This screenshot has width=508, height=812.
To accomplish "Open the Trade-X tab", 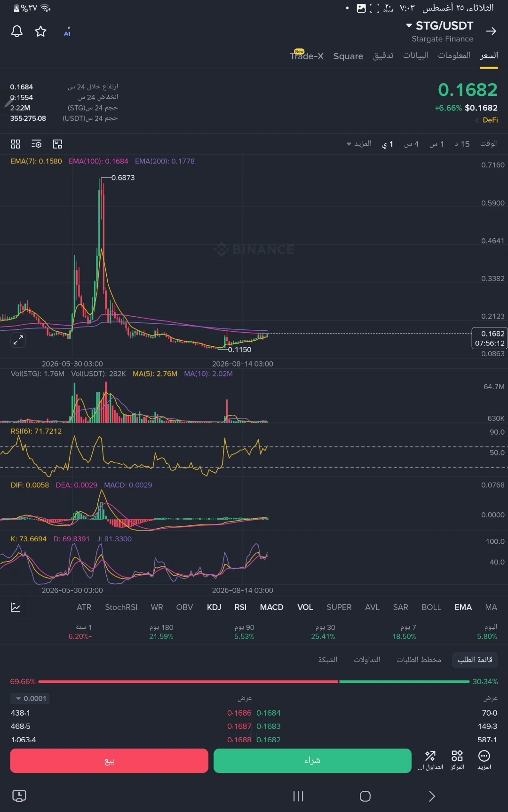I will click(307, 56).
